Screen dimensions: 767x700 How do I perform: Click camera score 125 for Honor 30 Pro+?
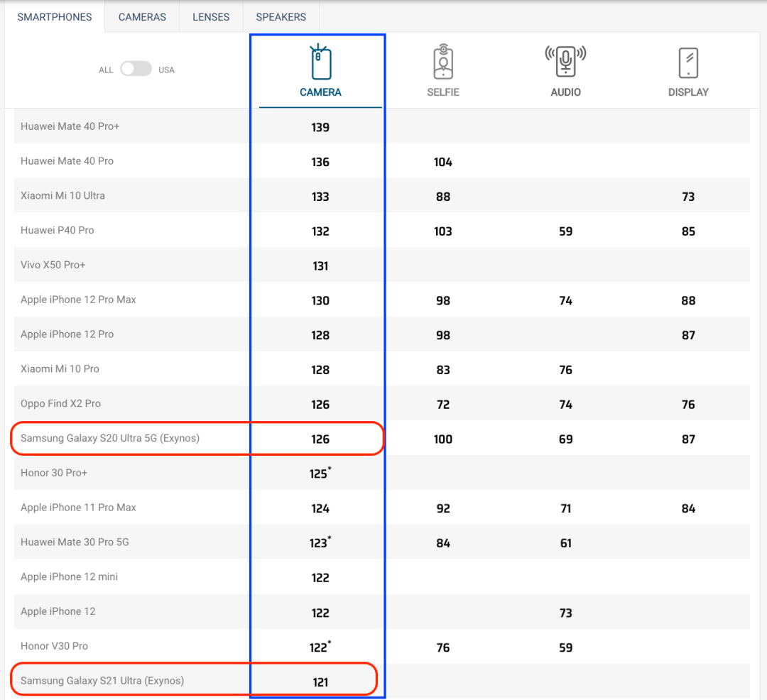(320, 474)
